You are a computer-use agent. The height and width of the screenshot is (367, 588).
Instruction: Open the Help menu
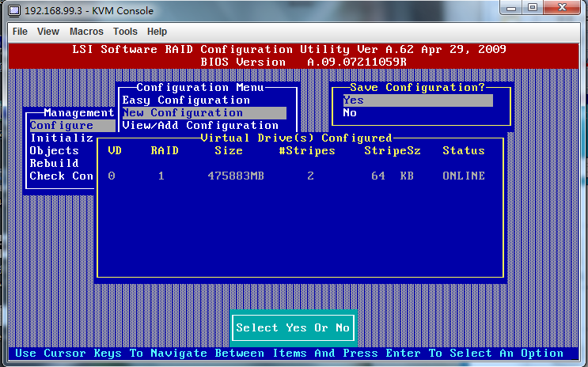click(x=157, y=32)
